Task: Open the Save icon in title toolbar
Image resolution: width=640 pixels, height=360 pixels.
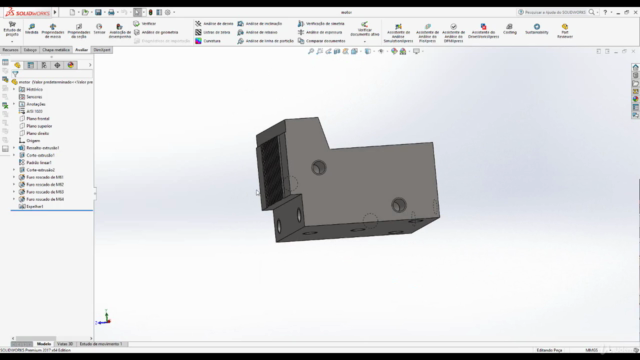Action: pyautogui.click(x=98, y=12)
